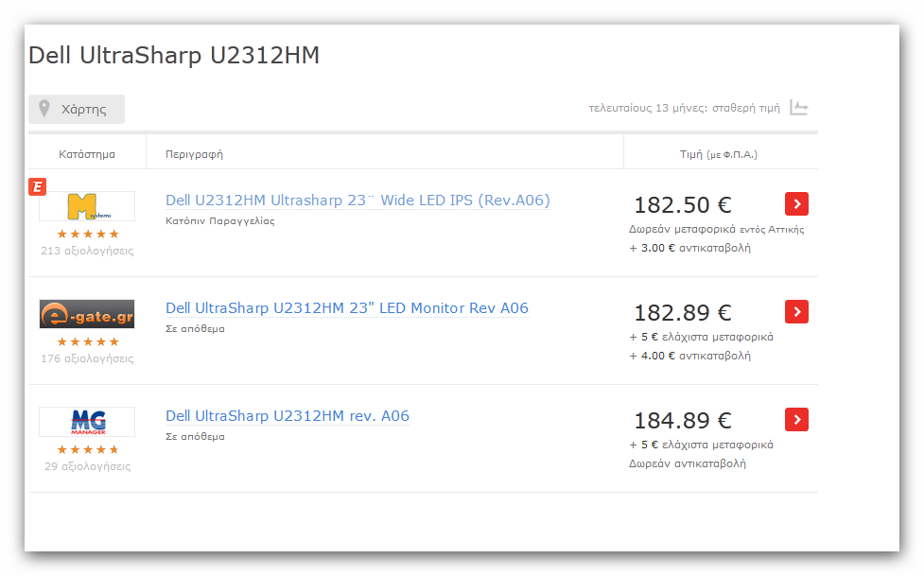
Task: Open 29 αξιολογήσεις reviews
Action: [x=88, y=466]
